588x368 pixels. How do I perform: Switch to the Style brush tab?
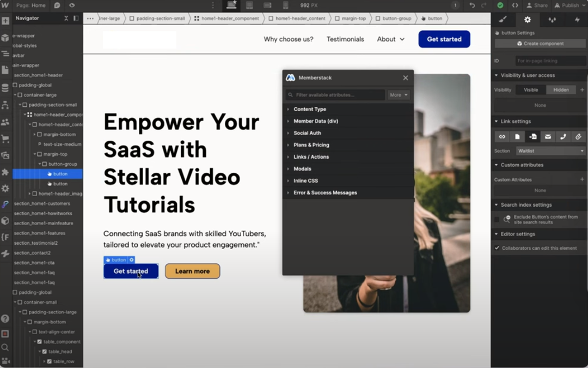(x=503, y=20)
